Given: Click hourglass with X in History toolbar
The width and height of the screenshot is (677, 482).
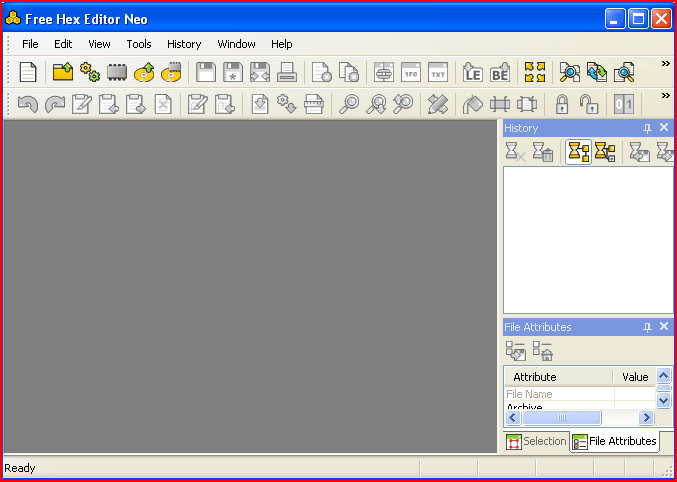Looking at the screenshot, I should (x=516, y=152).
